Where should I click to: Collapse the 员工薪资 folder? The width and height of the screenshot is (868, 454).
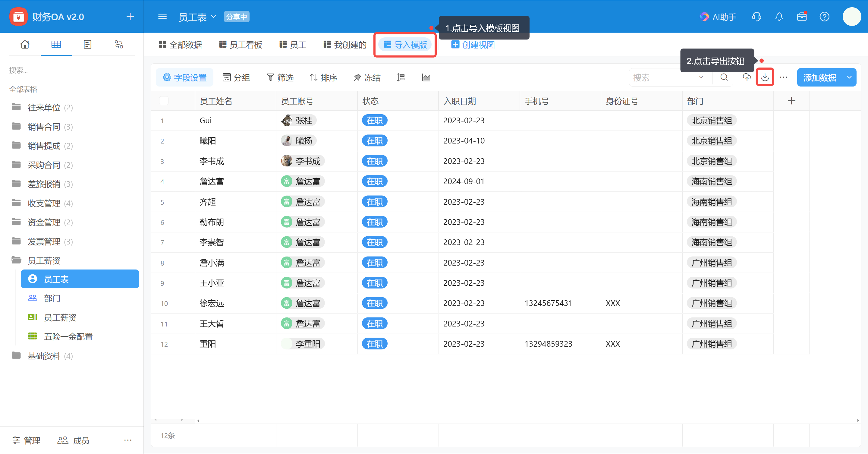[36, 260]
